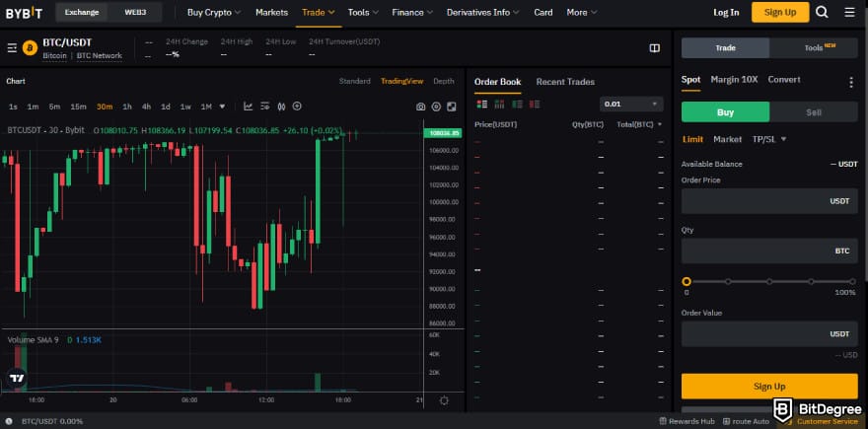The image size is (868, 429).
Task: Show sell orders only in order book
Action: click(535, 105)
